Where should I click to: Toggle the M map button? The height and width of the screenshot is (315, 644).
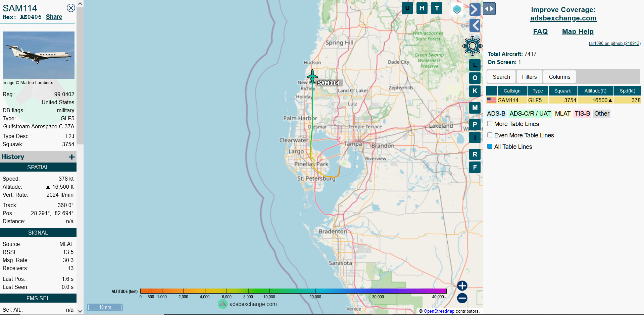click(475, 108)
